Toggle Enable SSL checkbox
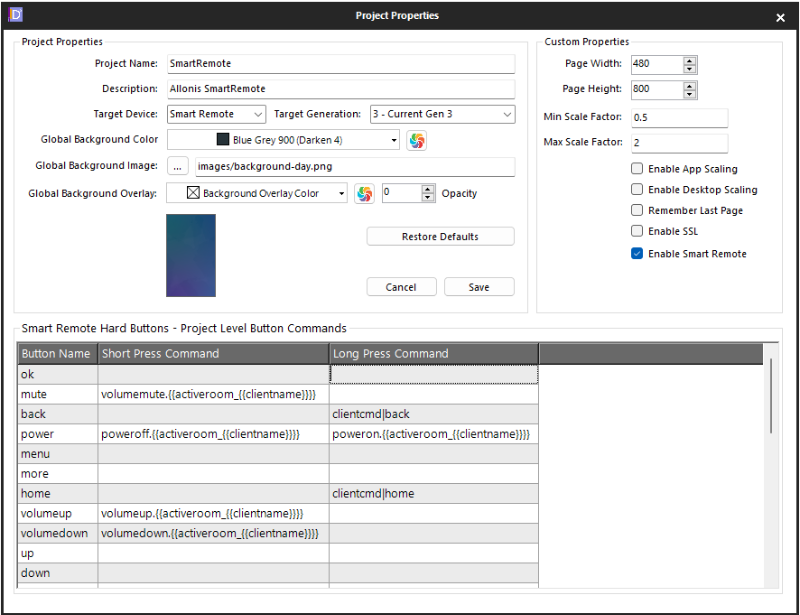This screenshot has height=615, width=800. (637, 231)
